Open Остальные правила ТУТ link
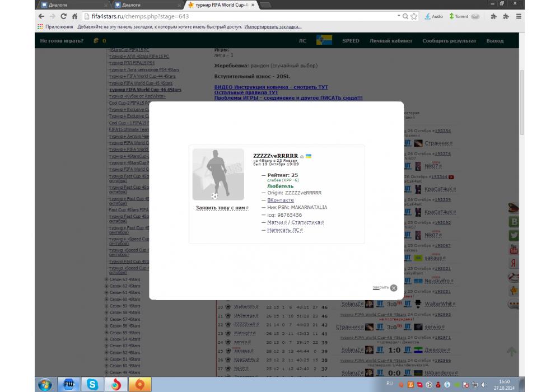The width and height of the screenshot is (560, 392). click(x=246, y=92)
